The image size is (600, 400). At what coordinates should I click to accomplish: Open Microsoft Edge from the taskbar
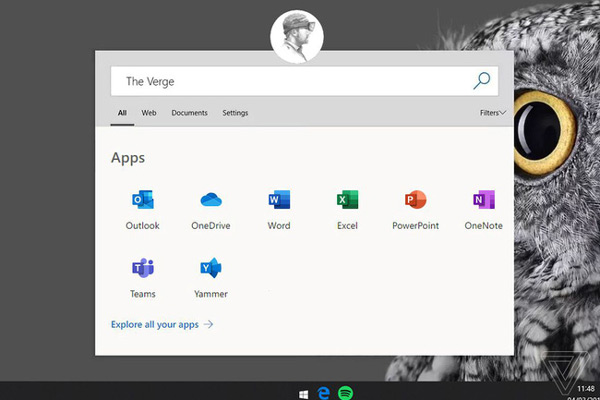click(x=324, y=393)
